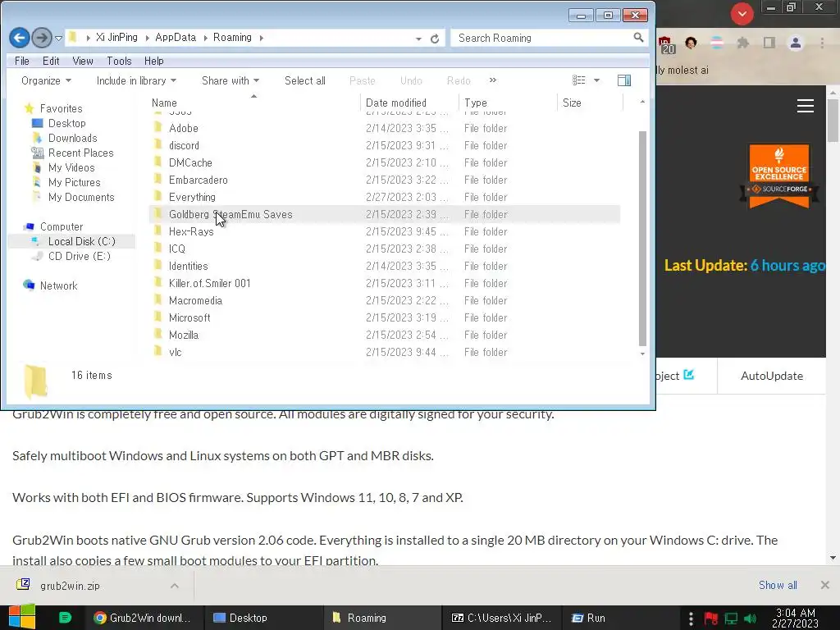Open the Help menu
The image size is (840, 630).
[153, 61]
